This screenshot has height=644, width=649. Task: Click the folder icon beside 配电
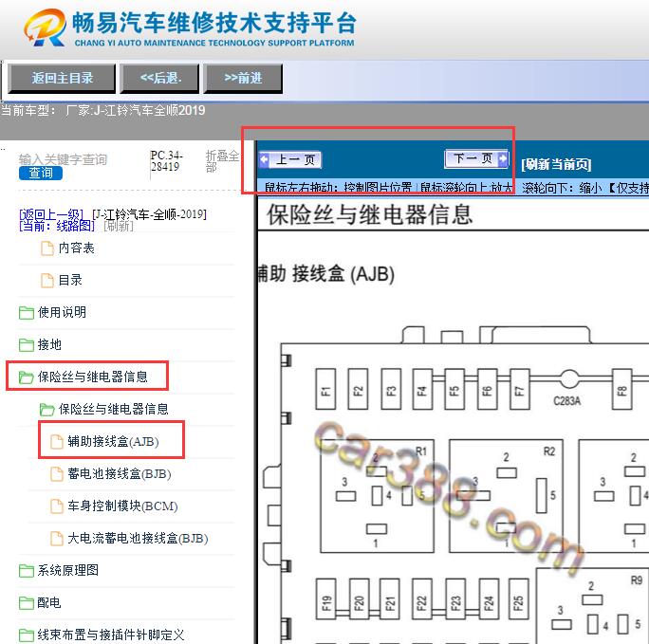[x=26, y=603]
